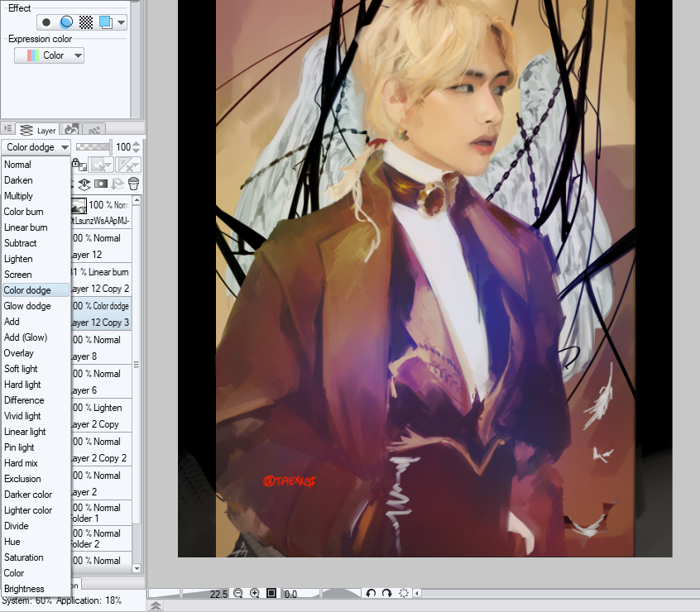The width and height of the screenshot is (700, 612).
Task: Choose Add blending mode
Action: (36, 322)
